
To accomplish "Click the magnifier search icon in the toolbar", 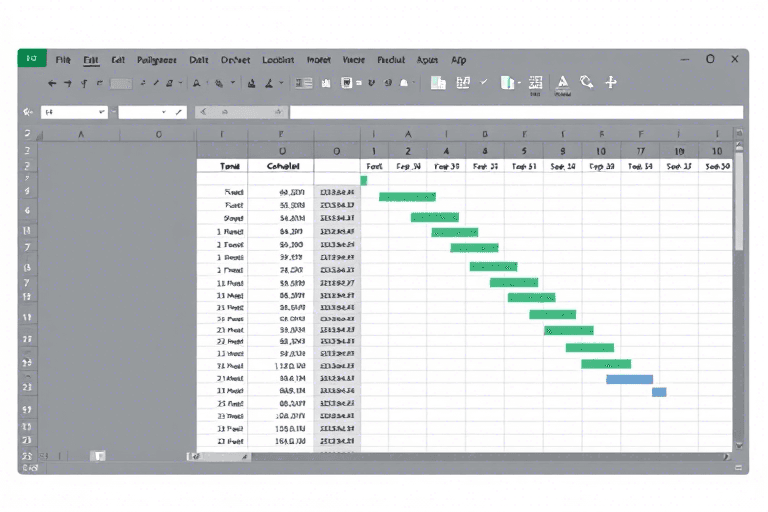I will pos(587,83).
